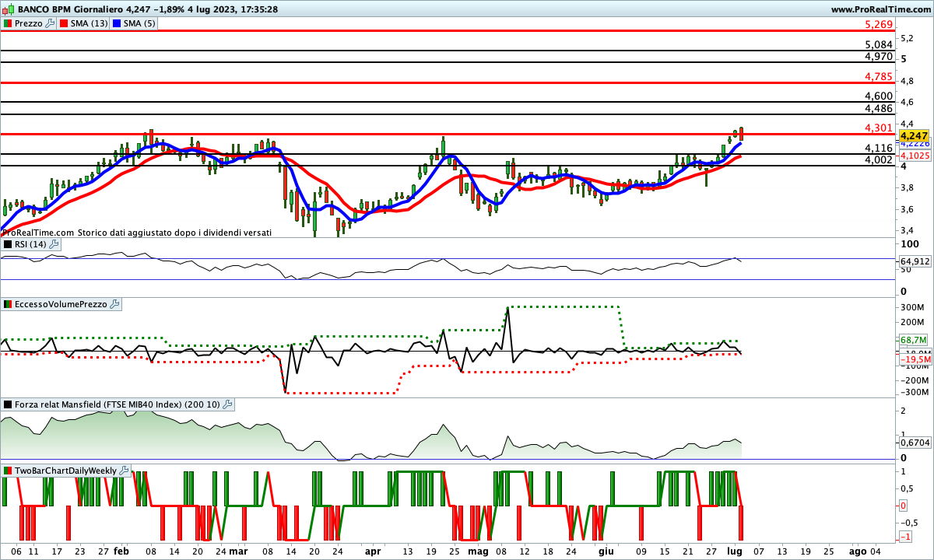The image size is (934, 560).
Task: Click the 4,116 level label
Action: pos(879,148)
